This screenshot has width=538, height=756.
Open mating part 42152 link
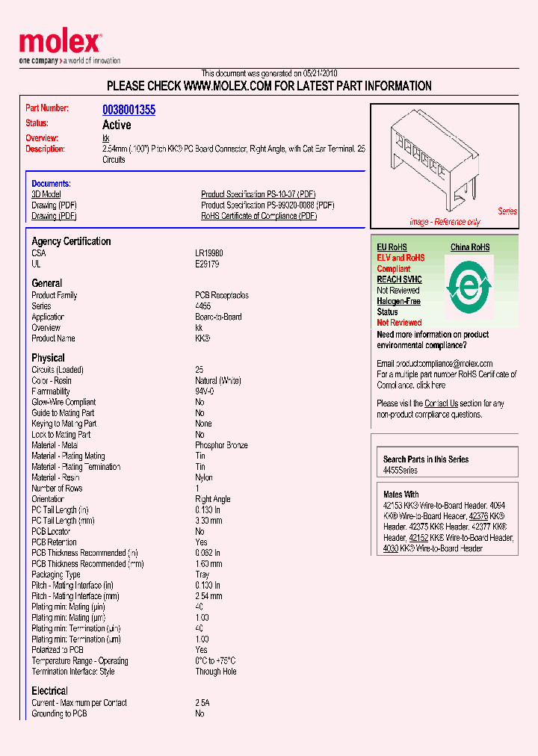tap(418, 538)
